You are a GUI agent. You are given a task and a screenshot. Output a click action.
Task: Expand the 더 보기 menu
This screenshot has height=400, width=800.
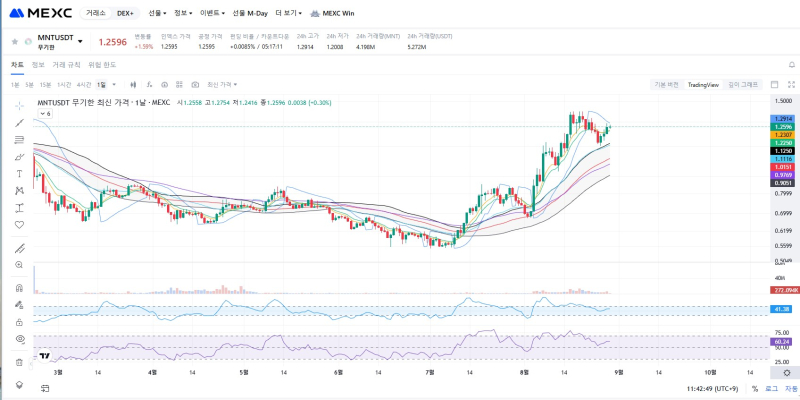coord(288,13)
